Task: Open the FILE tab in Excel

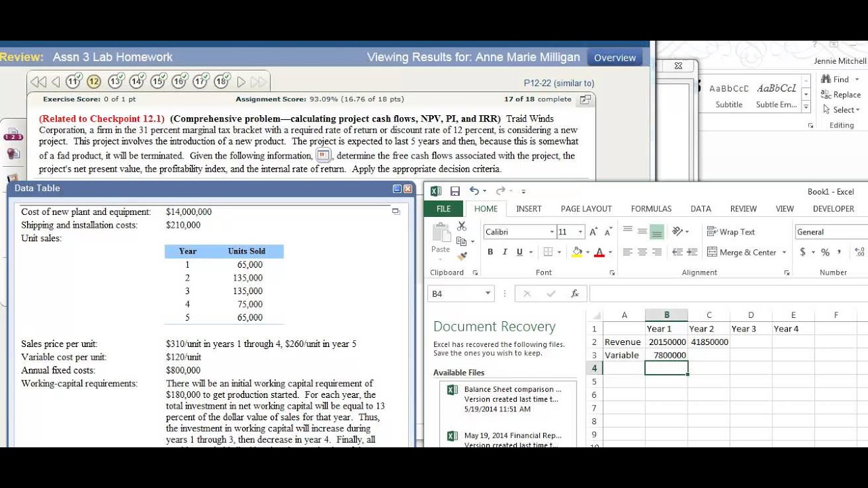Action: [x=443, y=209]
